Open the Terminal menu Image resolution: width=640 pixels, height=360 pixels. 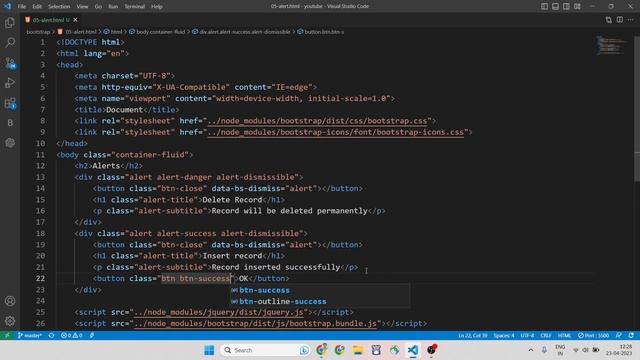[134, 7]
